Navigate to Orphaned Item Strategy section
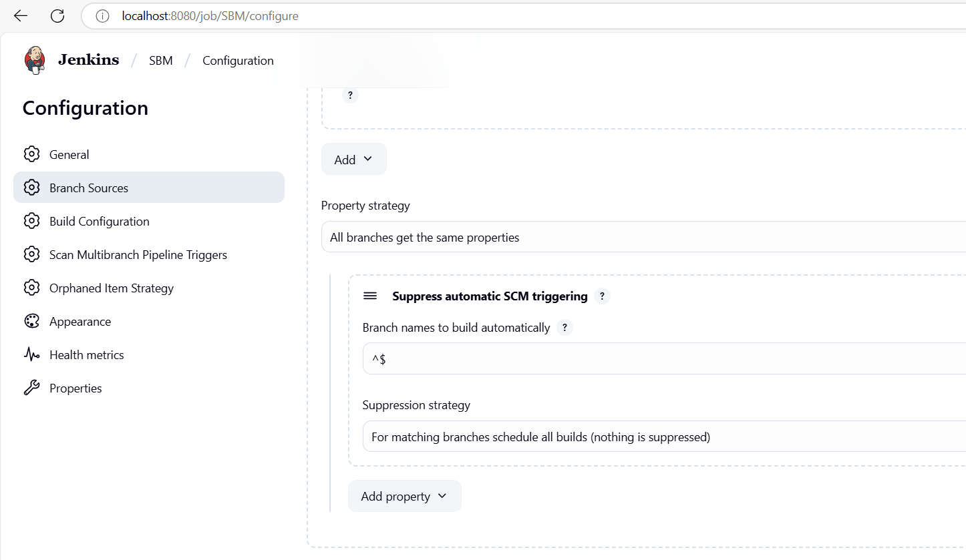 pyautogui.click(x=111, y=288)
